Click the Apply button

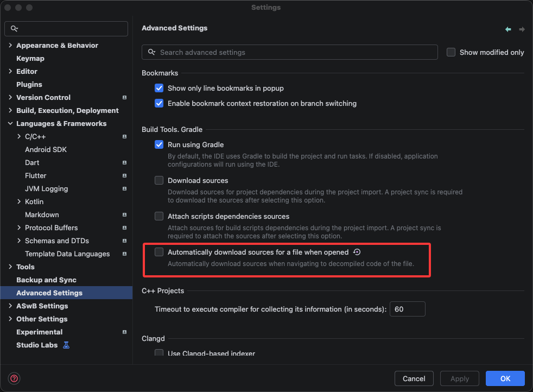point(460,378)
